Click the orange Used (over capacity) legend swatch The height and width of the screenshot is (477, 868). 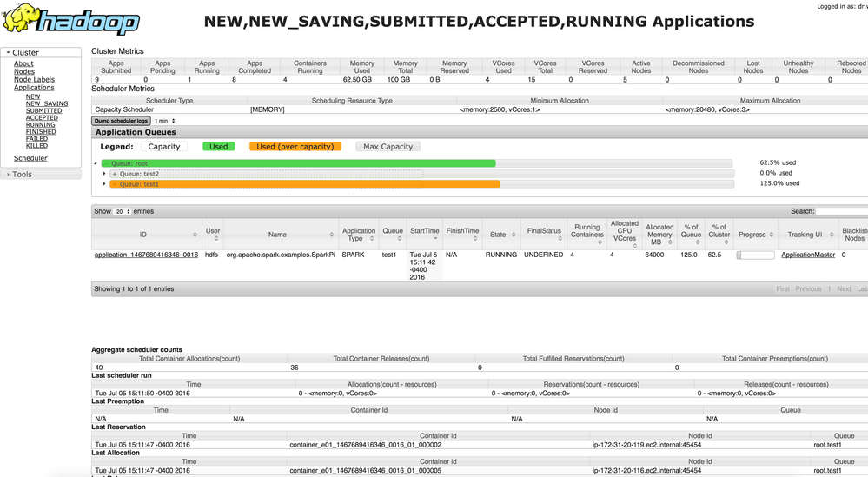point(295,147)
